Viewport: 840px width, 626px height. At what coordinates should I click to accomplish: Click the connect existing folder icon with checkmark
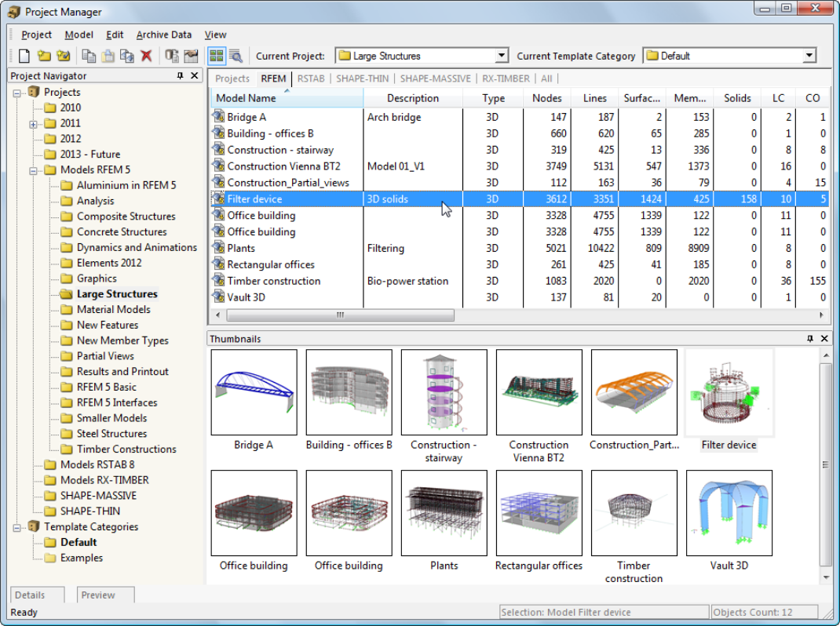(x=64, y=56)
